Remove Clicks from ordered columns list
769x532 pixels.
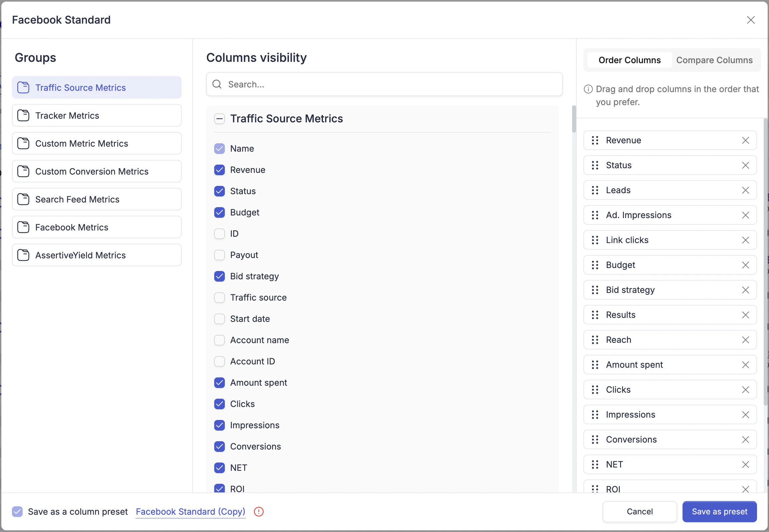(745, 390)
